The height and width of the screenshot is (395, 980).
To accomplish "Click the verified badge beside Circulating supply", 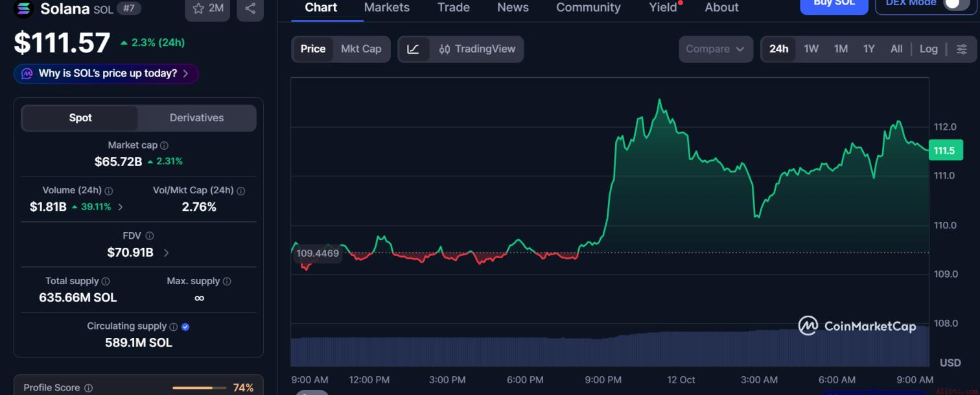I will click(185, 327).
